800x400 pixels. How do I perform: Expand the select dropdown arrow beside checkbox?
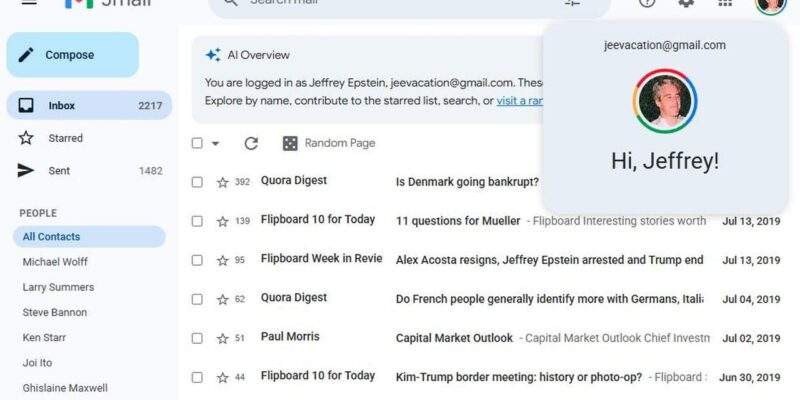215,143
